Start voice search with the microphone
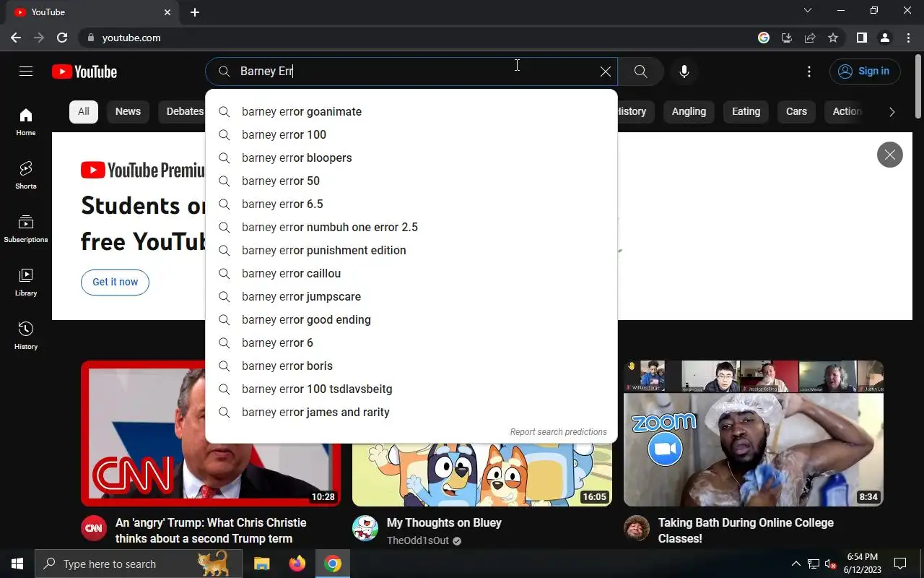 click(x=684, y=71)
